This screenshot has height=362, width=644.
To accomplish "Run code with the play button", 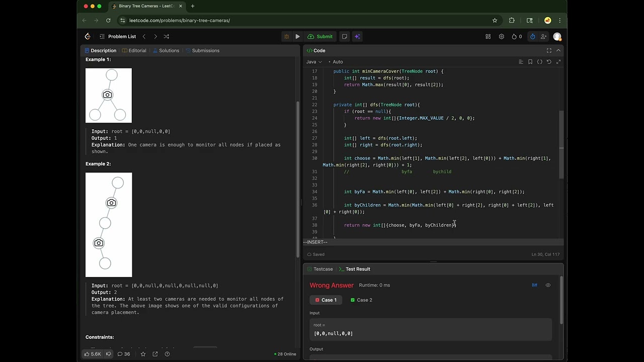I will pyautogui.click(x=297, y=36).
